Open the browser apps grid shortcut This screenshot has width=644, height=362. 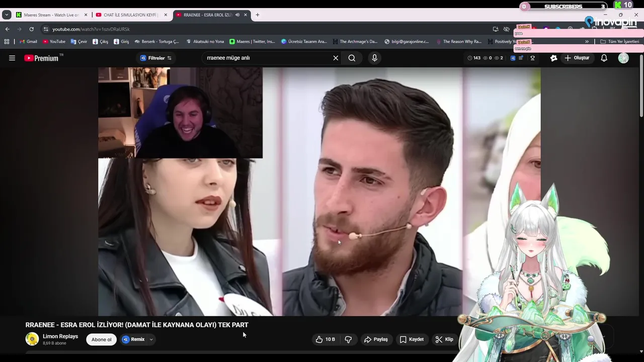(x=7, y=42)
